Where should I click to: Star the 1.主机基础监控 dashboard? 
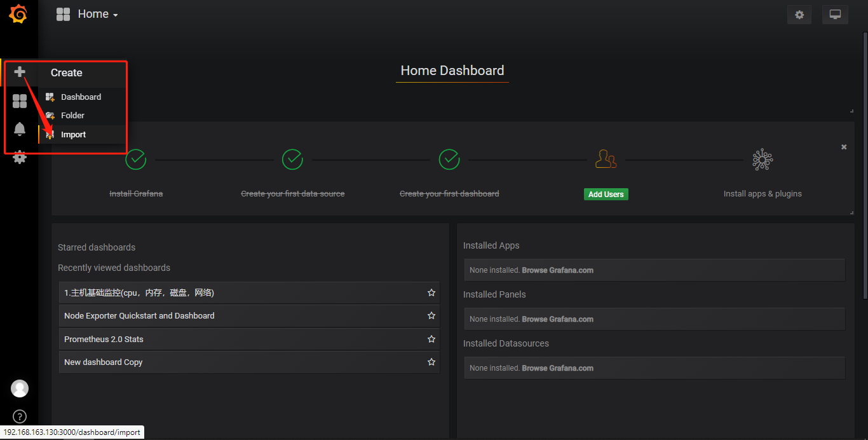(x=431, y=292)
